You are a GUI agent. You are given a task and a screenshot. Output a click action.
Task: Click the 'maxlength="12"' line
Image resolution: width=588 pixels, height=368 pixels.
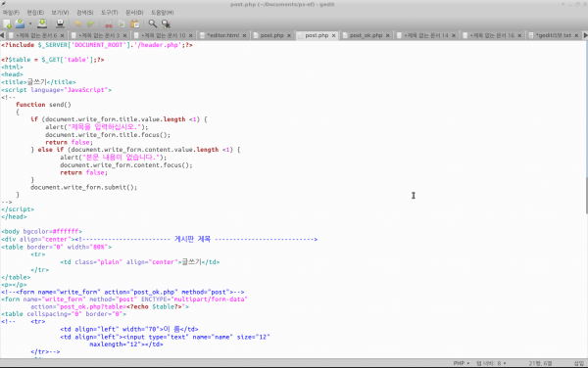pos(126,345)
